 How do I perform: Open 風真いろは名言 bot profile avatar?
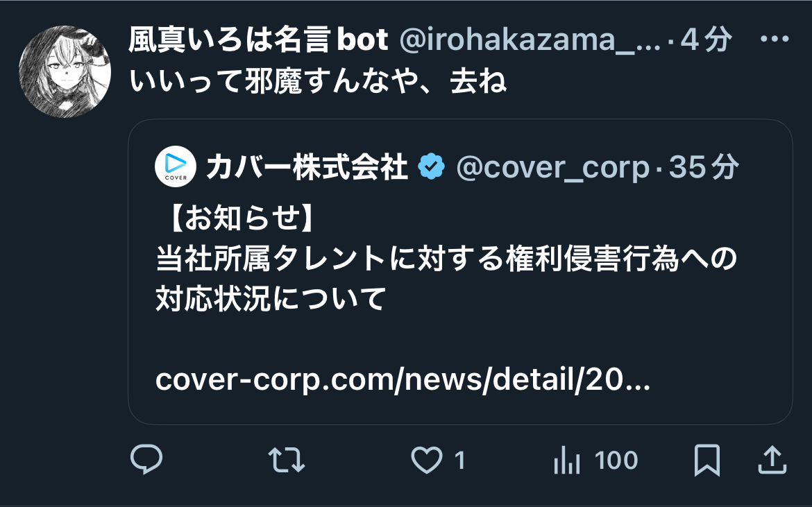click(x=65, y=71)
